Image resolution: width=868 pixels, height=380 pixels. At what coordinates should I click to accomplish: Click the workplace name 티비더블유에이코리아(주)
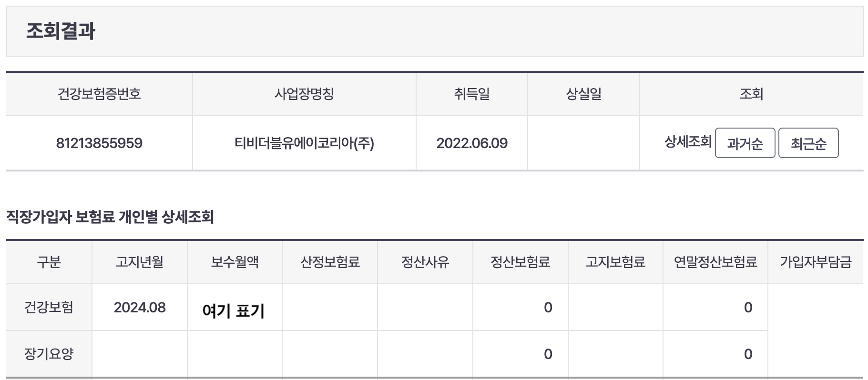click(x=304, y=142)
